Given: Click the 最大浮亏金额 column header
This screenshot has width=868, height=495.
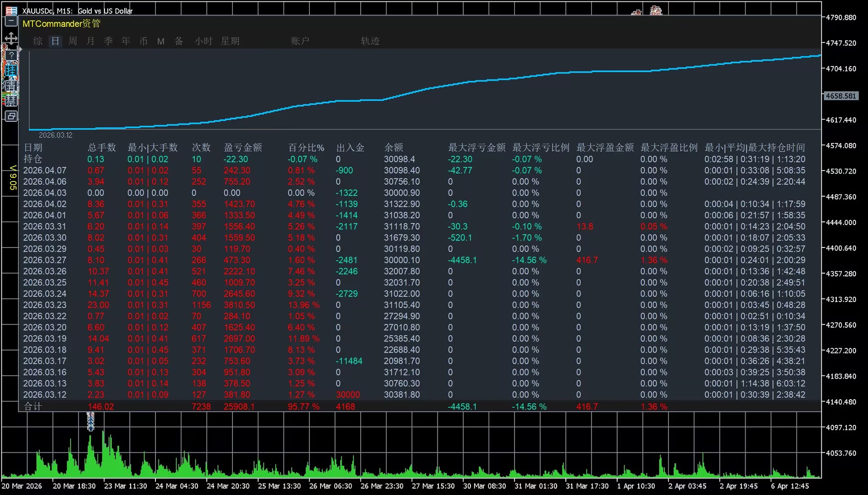Looking at the screenshot, I should point(477,148).
